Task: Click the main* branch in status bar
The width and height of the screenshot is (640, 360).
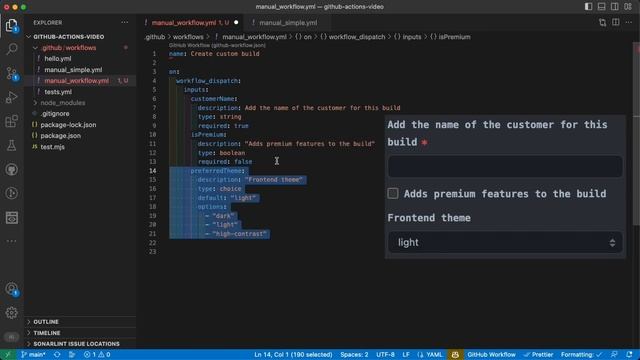Action: (33, 354)
